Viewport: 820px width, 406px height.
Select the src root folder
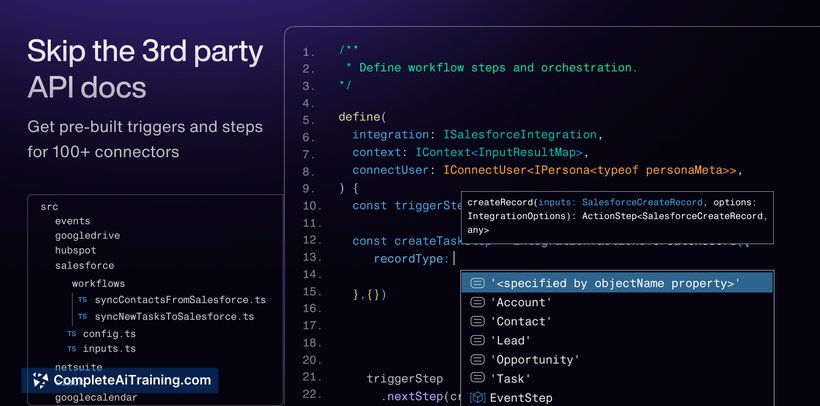pyautogui.click(x=49, y=207)
